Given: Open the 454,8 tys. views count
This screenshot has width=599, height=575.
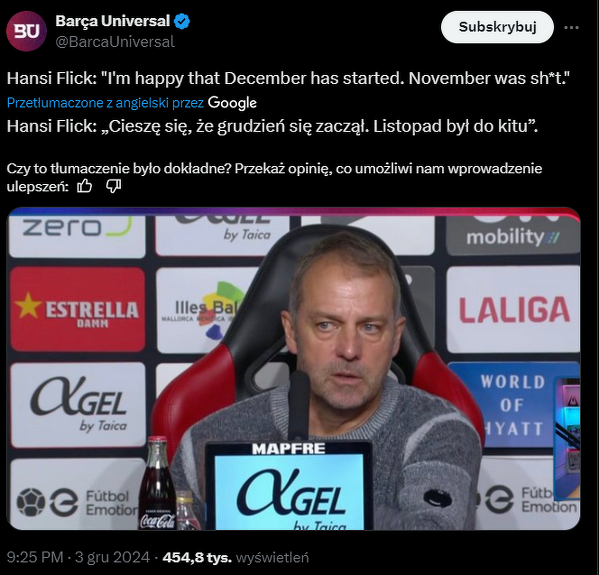Looking at the screenshot, I should click(197, 557).
